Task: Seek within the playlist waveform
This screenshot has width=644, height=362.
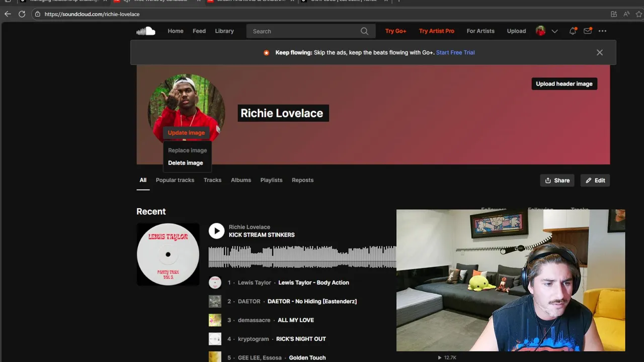Action: (302, 257)
